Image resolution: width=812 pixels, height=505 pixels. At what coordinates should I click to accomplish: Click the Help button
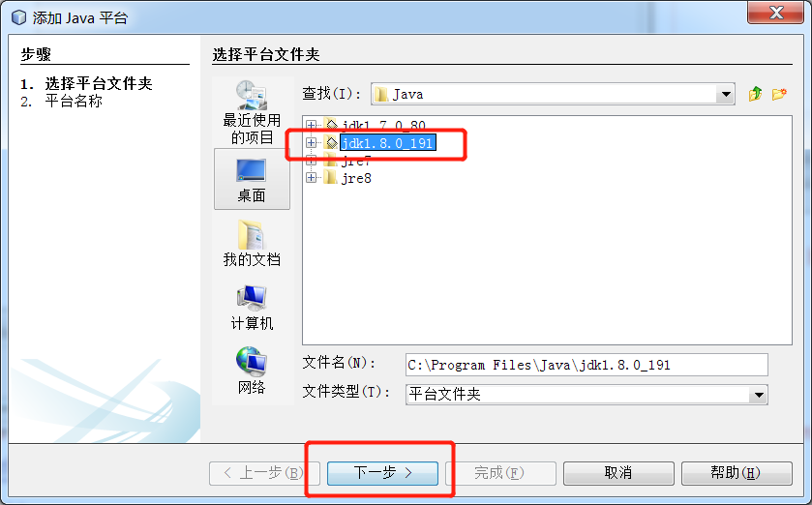[x=737, y=473]
